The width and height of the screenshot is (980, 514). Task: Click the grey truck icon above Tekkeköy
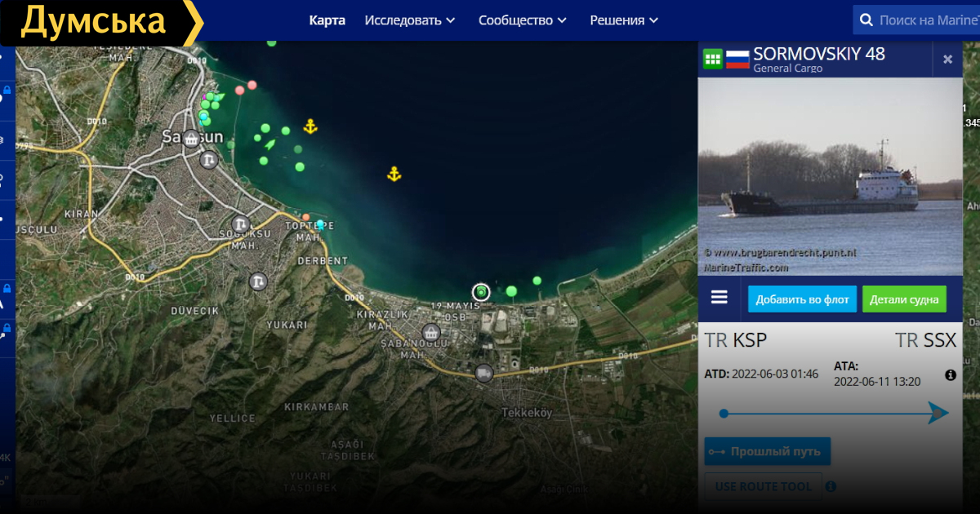(x=483, y=373)
